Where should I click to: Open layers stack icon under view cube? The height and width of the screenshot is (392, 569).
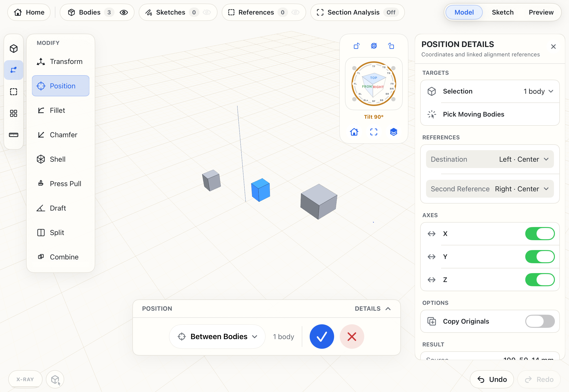(394, 132)
